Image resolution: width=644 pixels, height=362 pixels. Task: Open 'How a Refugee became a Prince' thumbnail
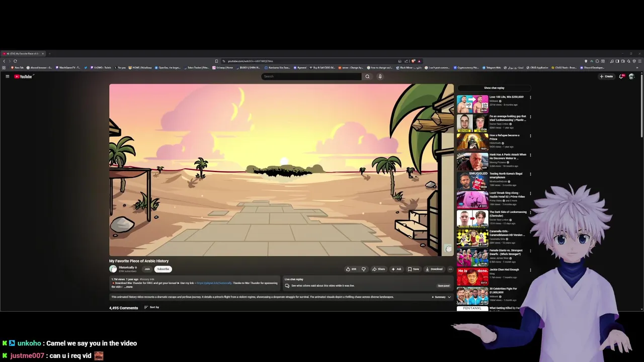[x=472, y=142]
